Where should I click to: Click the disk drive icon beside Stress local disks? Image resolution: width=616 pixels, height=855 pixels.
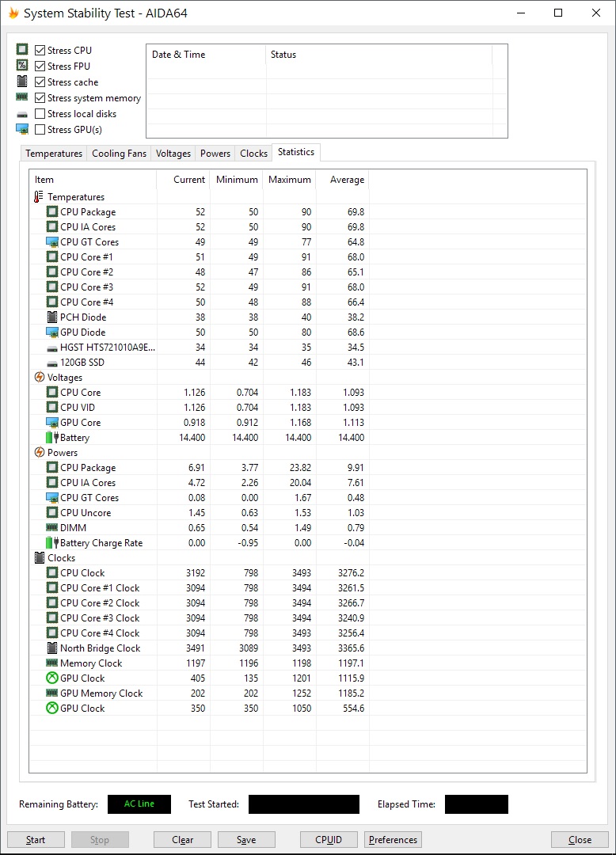(x=22, y=115)
